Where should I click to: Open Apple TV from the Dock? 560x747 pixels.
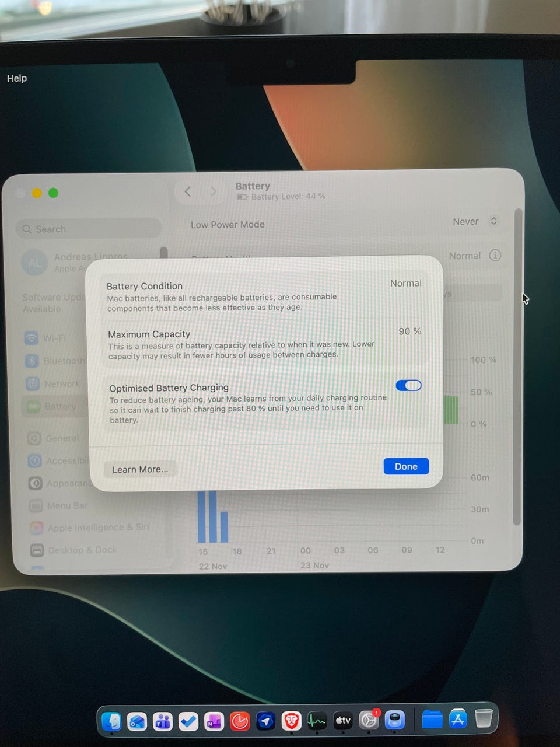click(x=342, y=721)
